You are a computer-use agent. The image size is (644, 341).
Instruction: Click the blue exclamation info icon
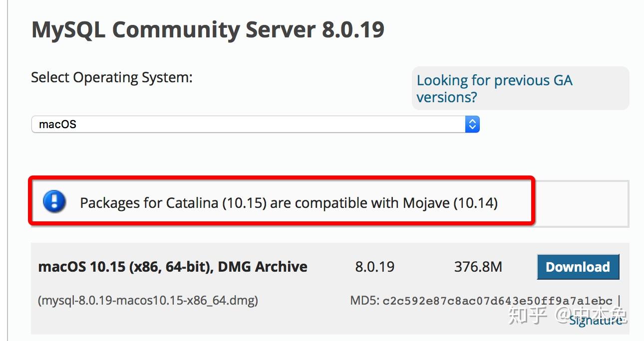[x=54, y=202]
